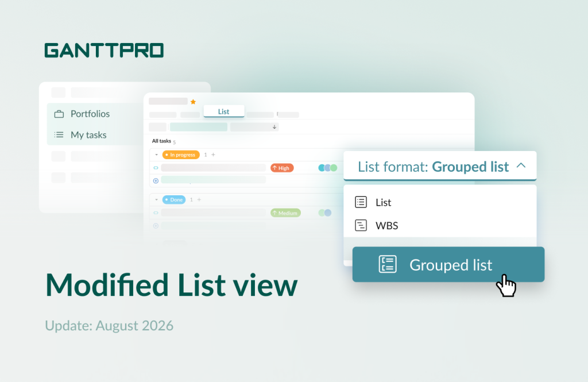
Task: Click plus circle under In progress task
Action: tap(156, 181)
